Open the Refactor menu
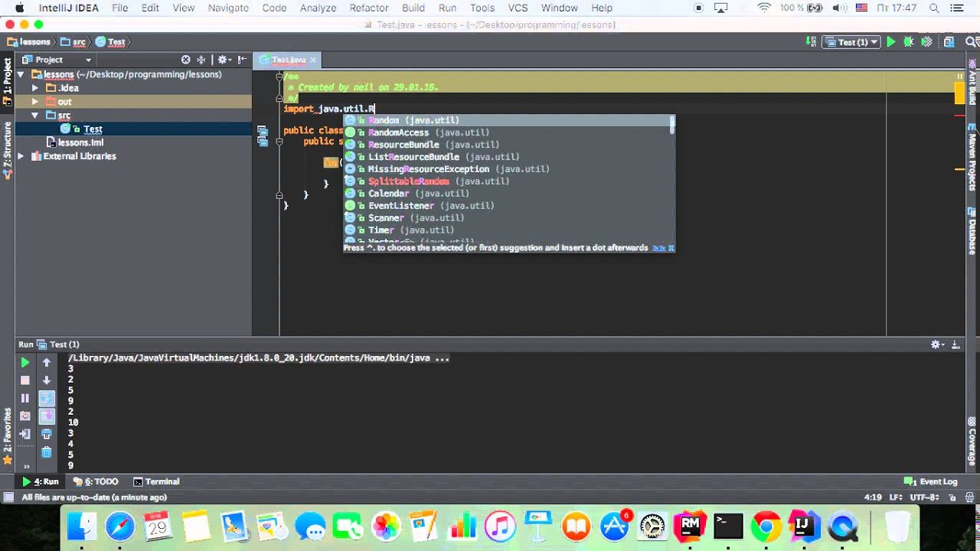 pos(369,8)
